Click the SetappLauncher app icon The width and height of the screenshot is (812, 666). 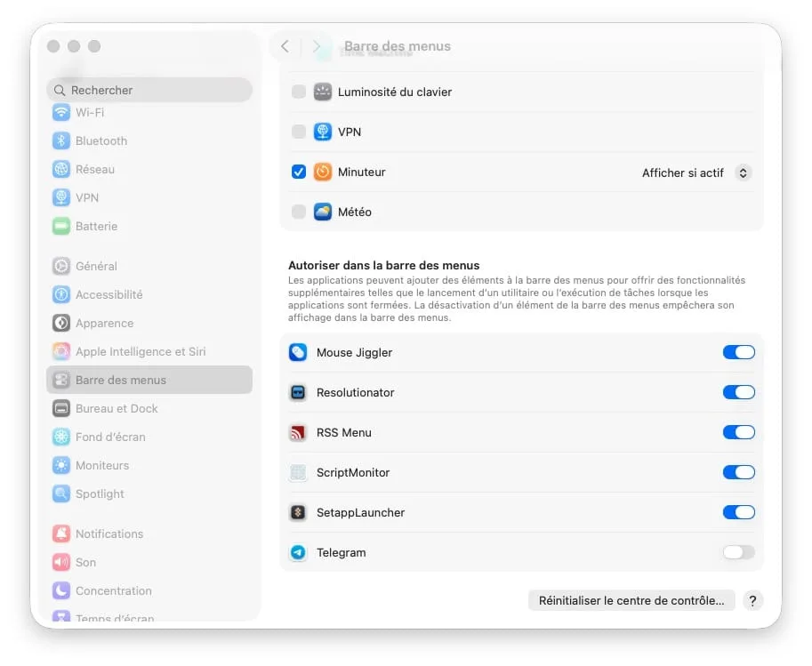pyautogui.click(x=298, y=513)
